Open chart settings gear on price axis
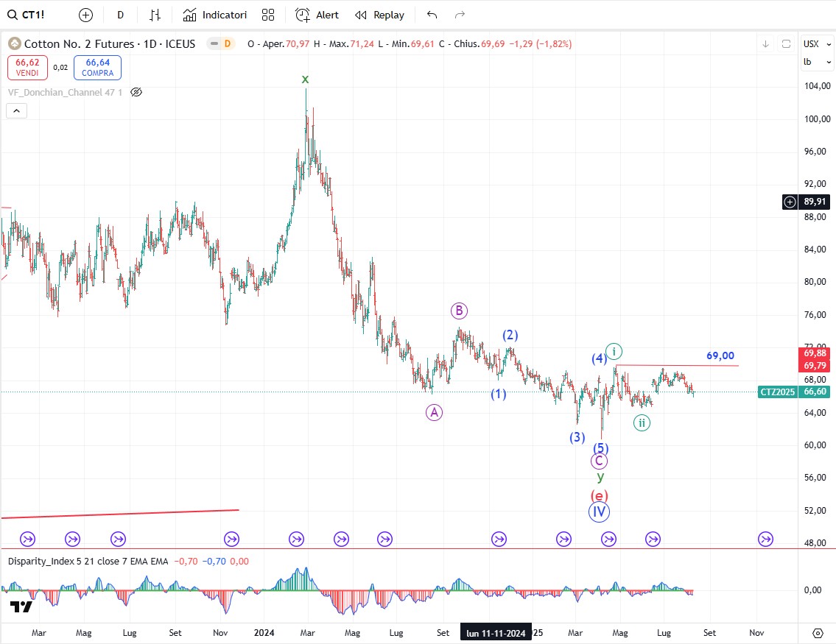 click(x=817, y=633)
